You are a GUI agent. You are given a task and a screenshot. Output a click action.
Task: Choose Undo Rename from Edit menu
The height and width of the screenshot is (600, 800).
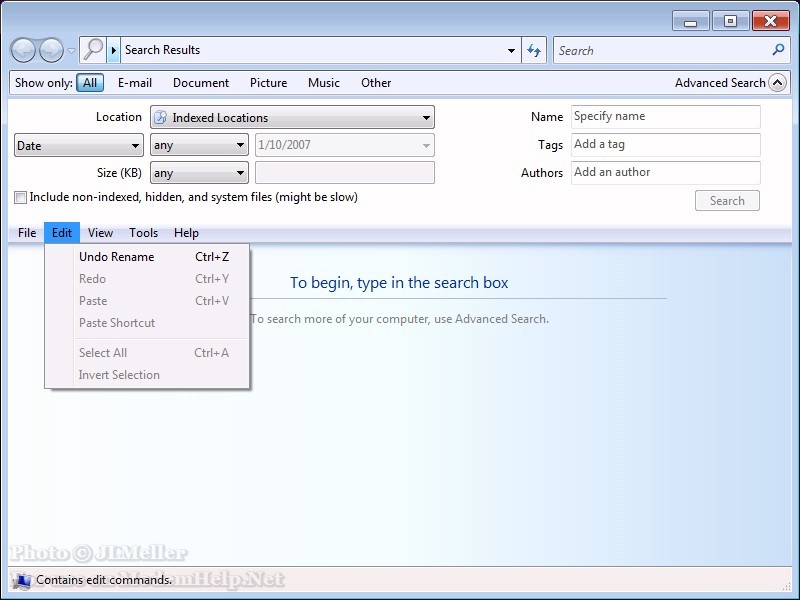pos(117,257)
